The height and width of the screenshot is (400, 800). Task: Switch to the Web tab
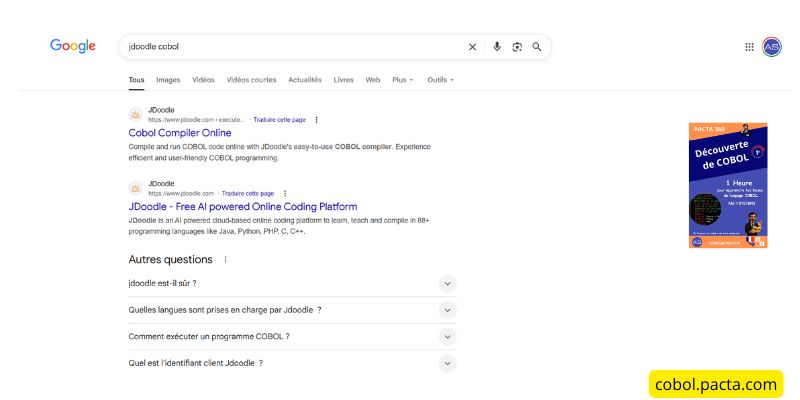click(x=372, y=80)
